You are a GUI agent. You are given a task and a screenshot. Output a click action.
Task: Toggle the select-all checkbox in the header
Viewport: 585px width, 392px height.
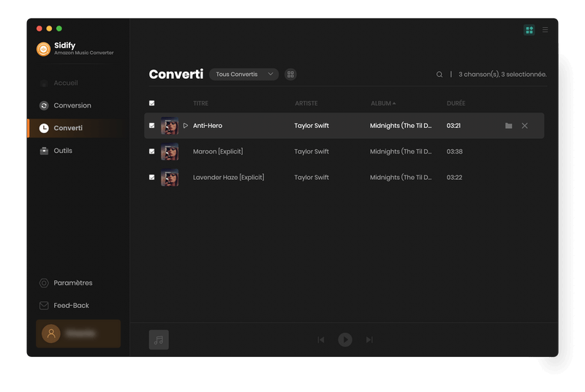152,103
